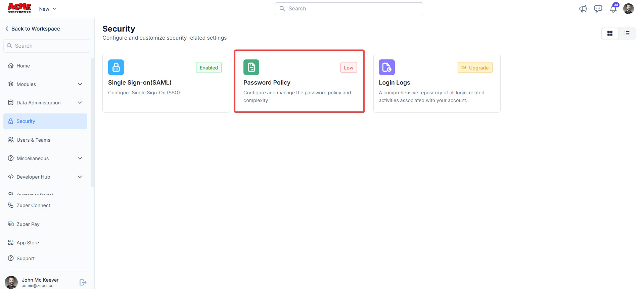644x289 pixels.
Task: Click the Modules layers icon
Action: (11, 84)
